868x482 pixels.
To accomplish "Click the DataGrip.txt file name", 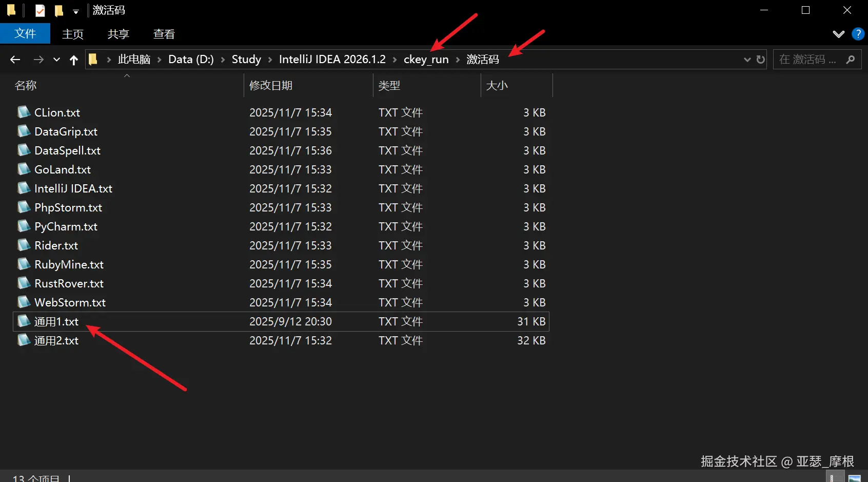I will tap(66, 131).
